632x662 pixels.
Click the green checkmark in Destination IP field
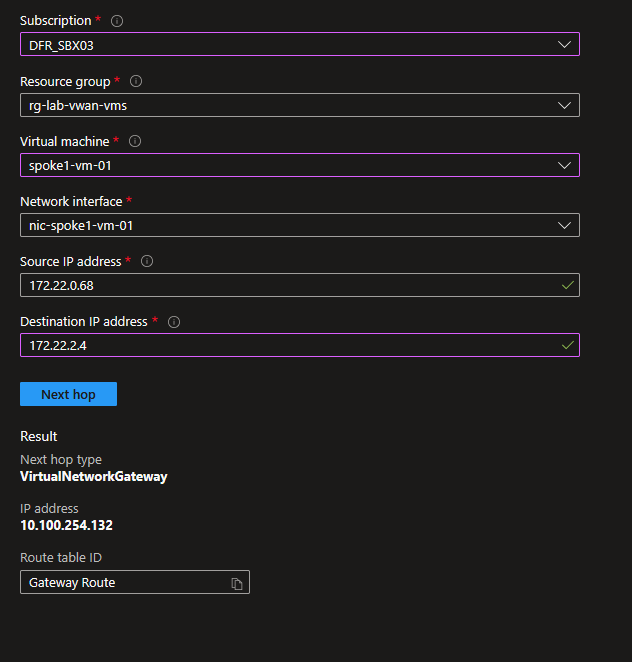click(568, 345)
